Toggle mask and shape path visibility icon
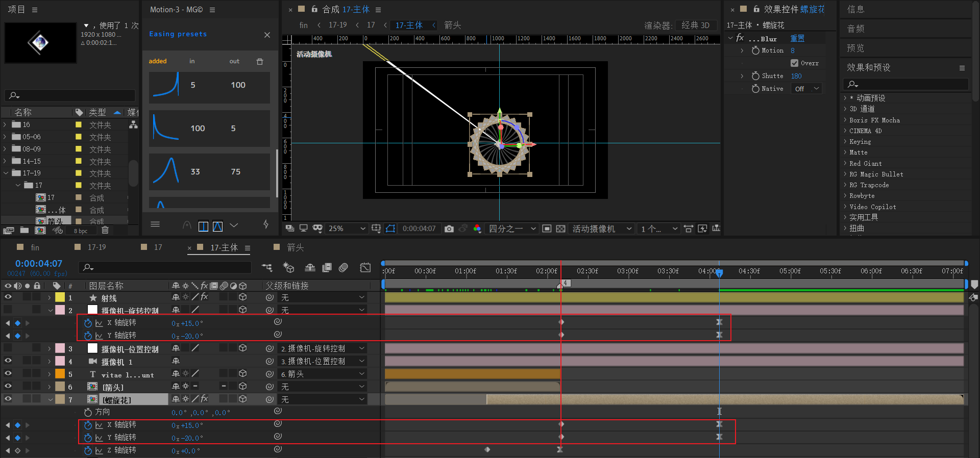 390,228
